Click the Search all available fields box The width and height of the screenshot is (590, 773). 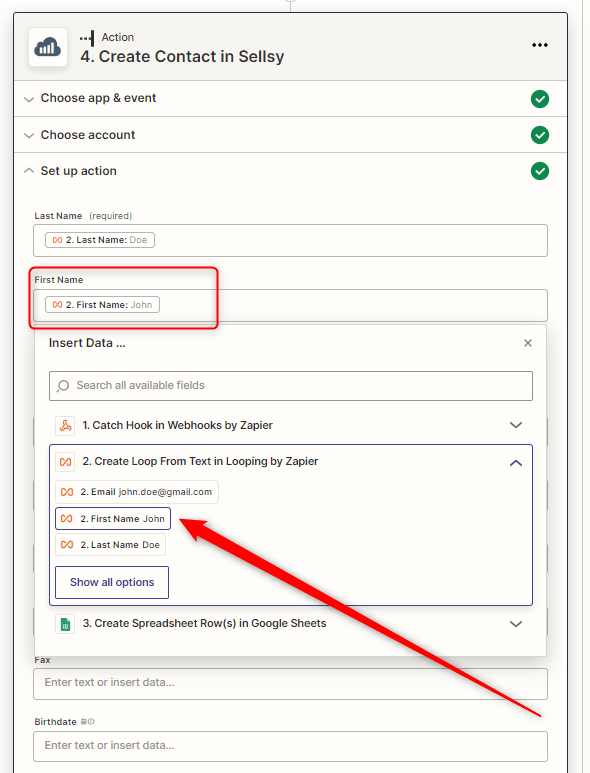[291, 386]
